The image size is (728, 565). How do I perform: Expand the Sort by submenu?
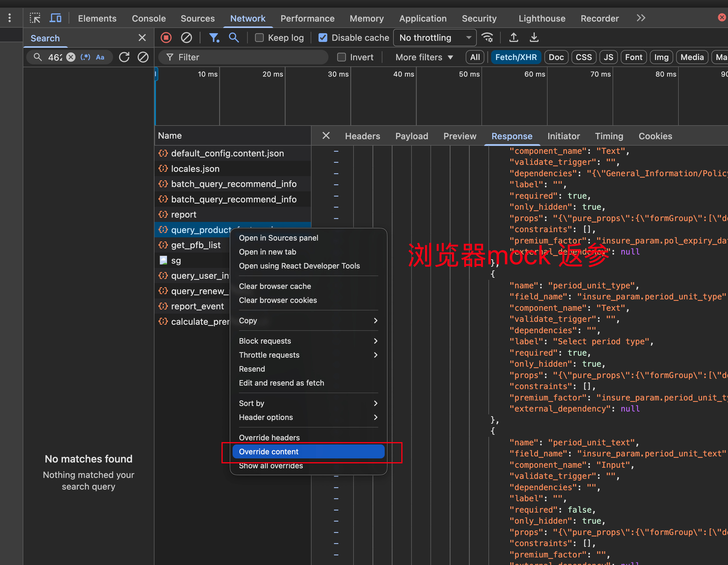click(x=308, y=403)
